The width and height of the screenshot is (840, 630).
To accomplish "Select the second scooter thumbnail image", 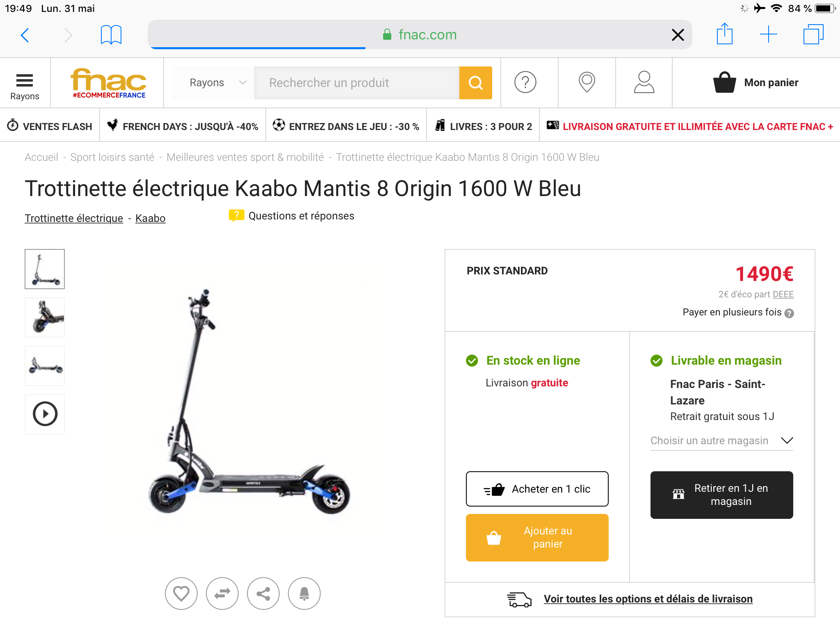I will (45, 317).
